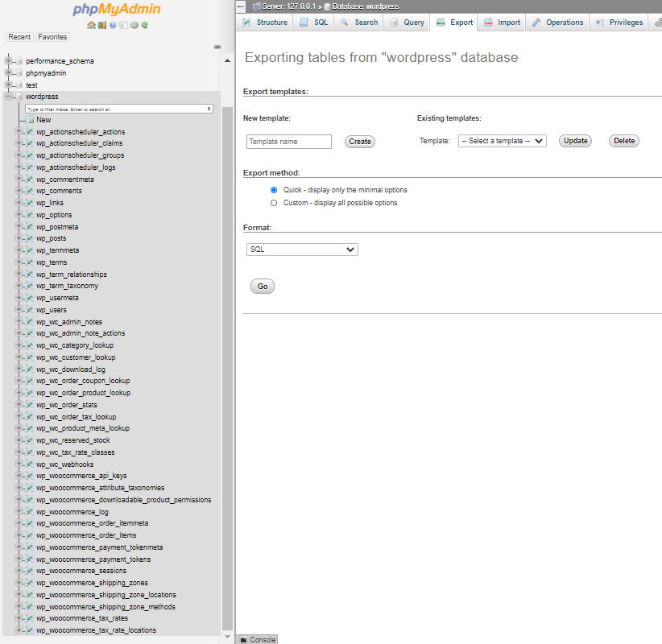Screen dimensions: 662x644
Task: Click the wp_posts table icon
Action: pyautogui.click(x=29, y=238)
